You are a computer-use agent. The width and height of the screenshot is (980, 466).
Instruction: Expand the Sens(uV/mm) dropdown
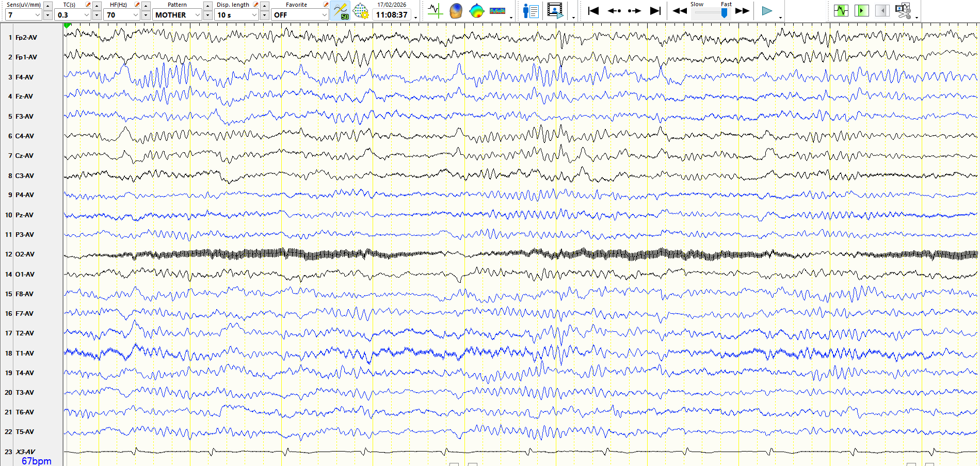(37, 15)
